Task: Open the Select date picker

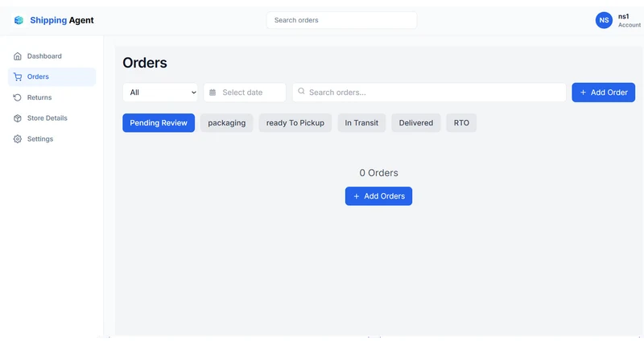Action: click(245, 93)
